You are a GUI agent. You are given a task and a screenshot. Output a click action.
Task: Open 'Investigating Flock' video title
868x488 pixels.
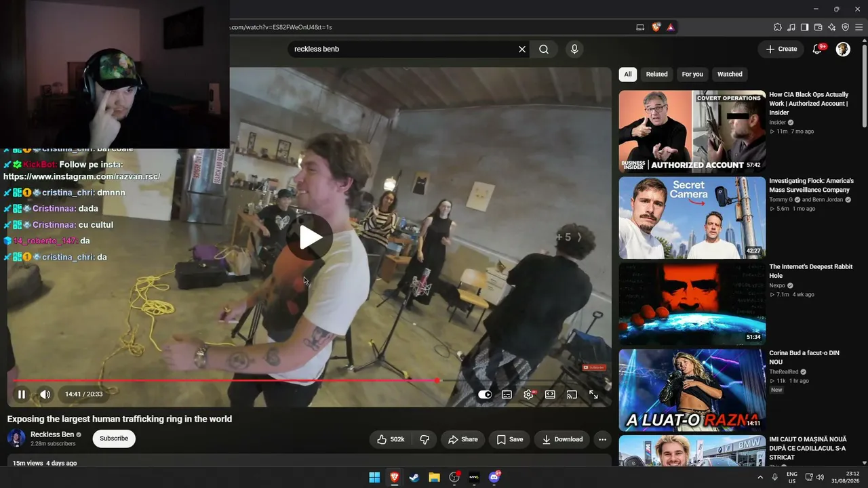pyautogui.click(x=811, y=186)
